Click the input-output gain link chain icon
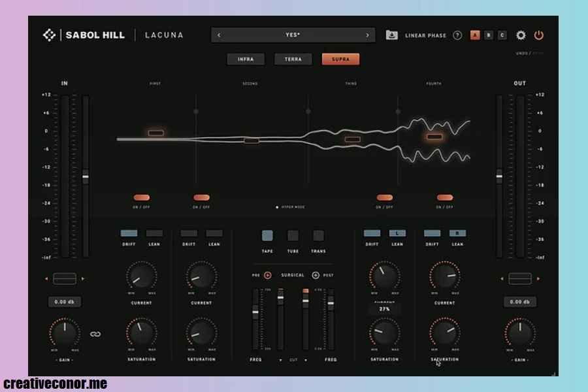The width and height of the screenshot is (588, 392). point(95,334)
